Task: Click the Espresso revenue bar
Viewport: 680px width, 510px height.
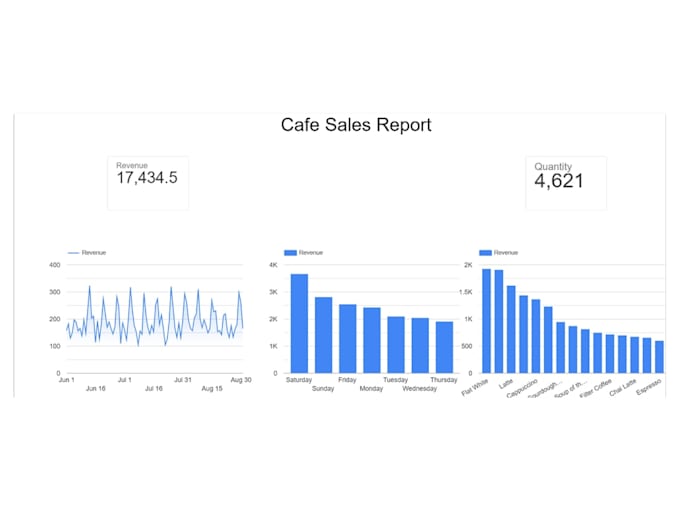Action: tap(659, 357)
